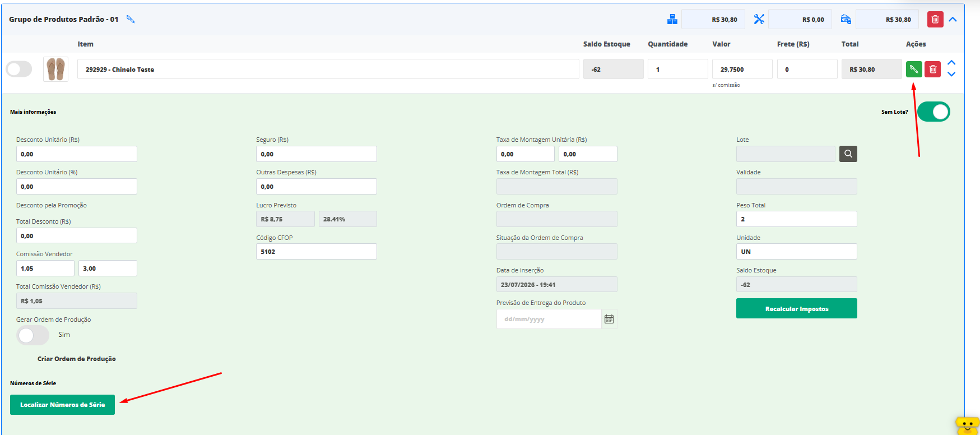
Task: Click the Data de inserção value 23/07/2026 - 19:41
Action: 557,285
